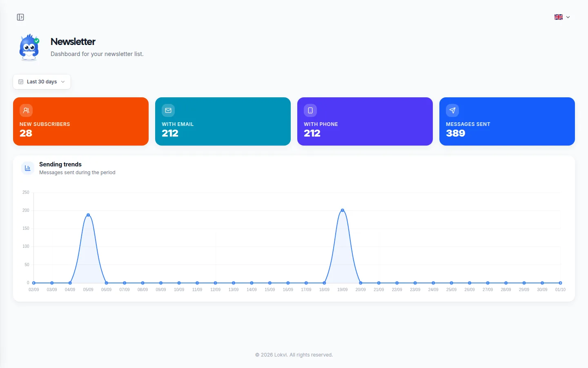Click the New Subscribers people icon

[26, 110]
